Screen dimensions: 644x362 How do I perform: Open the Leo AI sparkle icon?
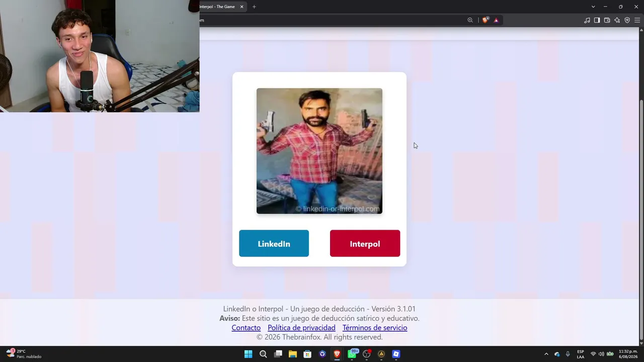[617, 20]
